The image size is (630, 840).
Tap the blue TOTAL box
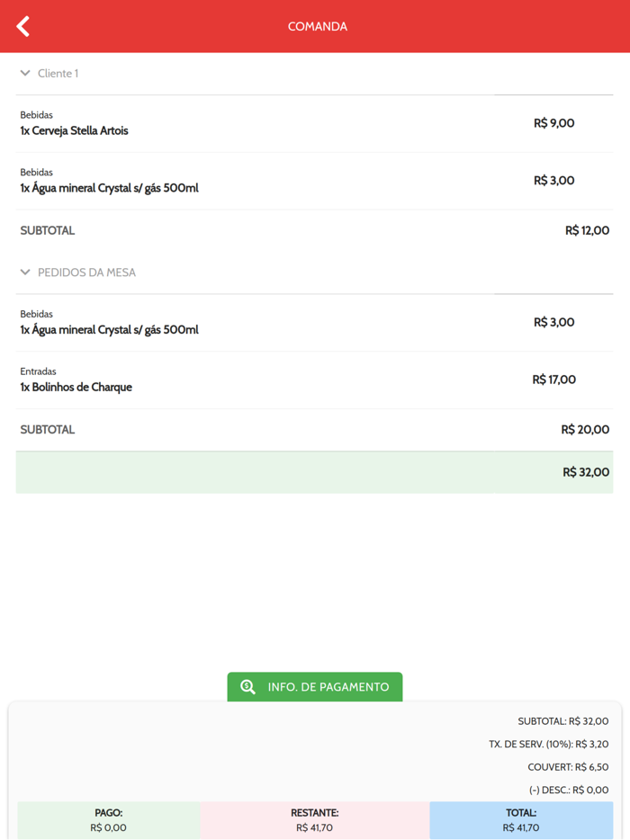521,820
